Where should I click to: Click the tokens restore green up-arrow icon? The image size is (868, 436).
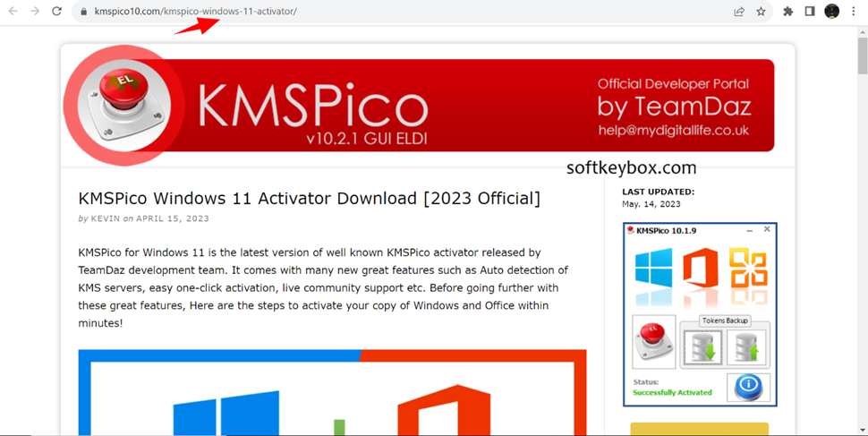tap(746, 348)
